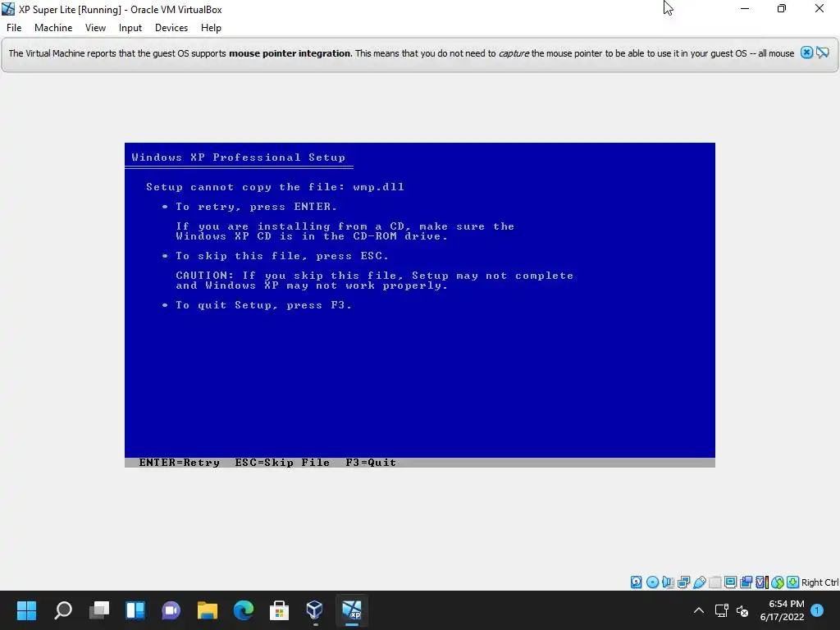
Task: Restore down the VirtualBox VM window
Action: click(782, 8)
